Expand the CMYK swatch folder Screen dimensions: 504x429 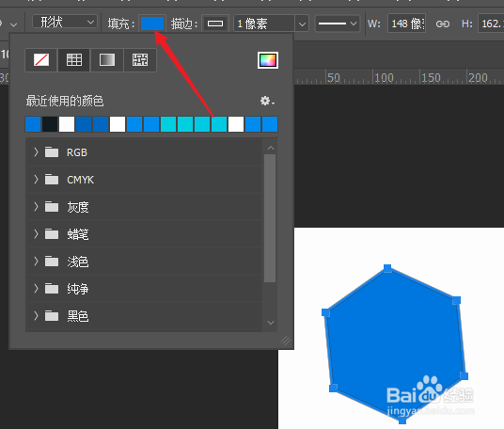point(36,180)
